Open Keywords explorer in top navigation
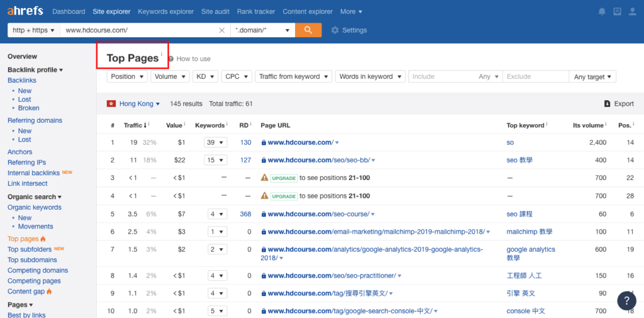The width and height of the screenshot is (644, 318). [165, 11]
